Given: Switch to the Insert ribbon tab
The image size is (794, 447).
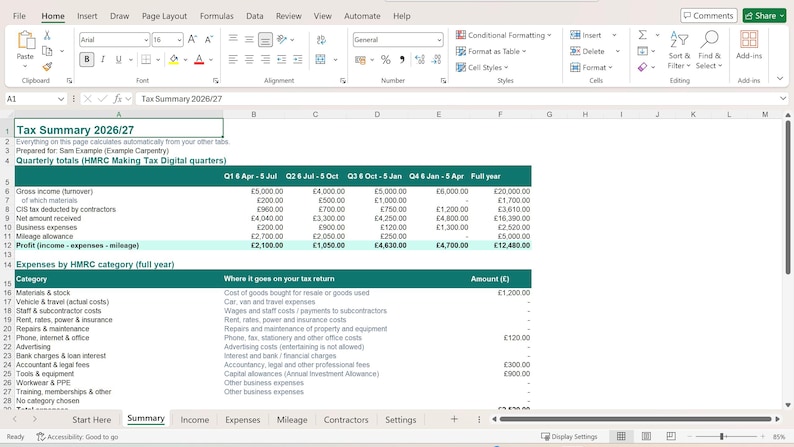Looking at the screenshot, I should [x=87, y=16].
